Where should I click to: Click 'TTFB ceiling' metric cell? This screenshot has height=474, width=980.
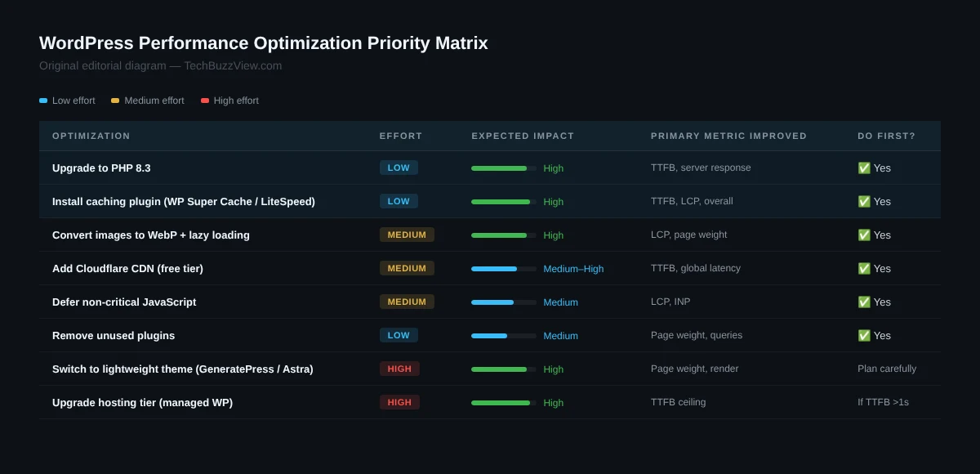coord(679,402)
